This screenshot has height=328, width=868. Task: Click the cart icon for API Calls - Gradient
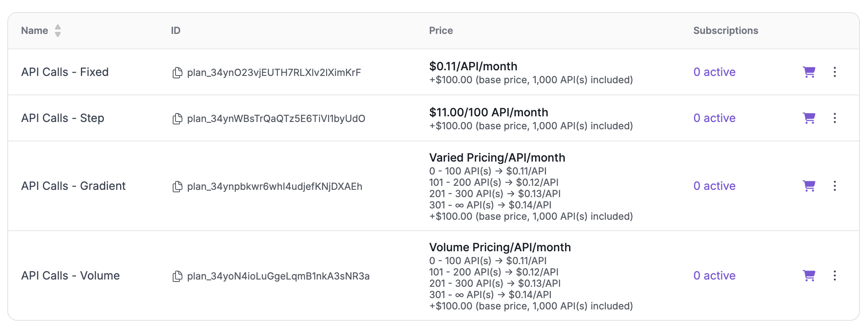(x=809, y=186)
